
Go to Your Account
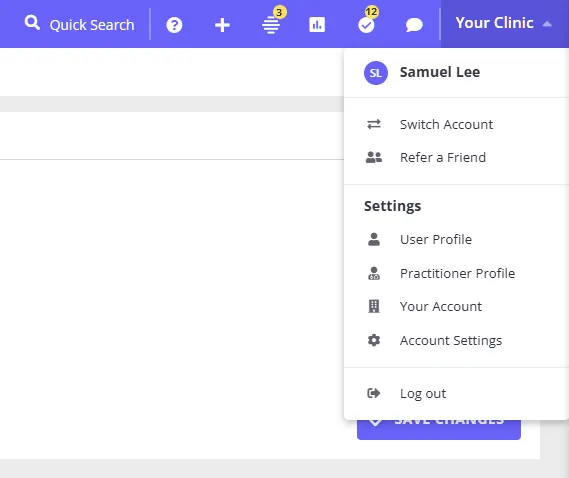441,307
